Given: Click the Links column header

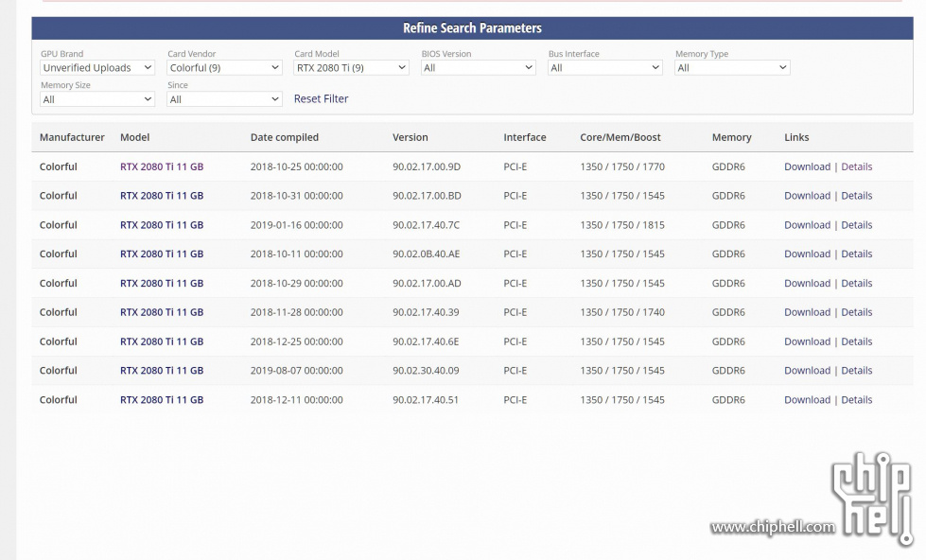Looking at the screenshot, I should click(796, 137).
